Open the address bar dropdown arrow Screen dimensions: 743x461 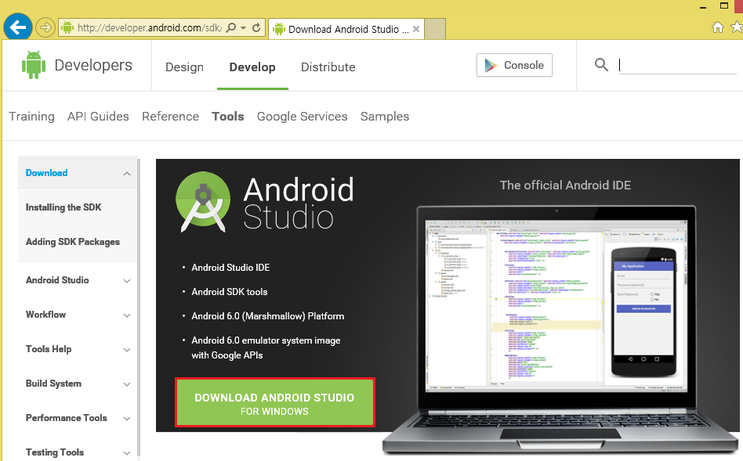click(x=243, y=28)
